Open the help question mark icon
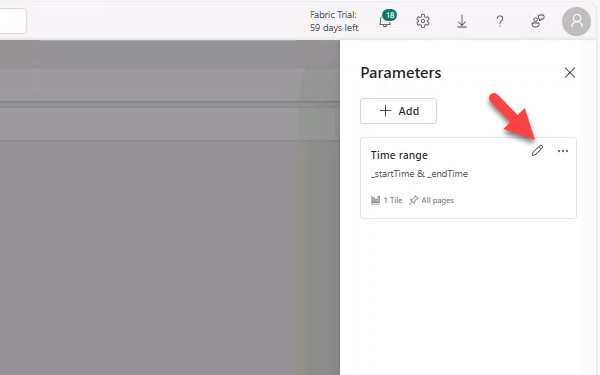This screenshot has height=375, width=600. click(x=500, y=21)
